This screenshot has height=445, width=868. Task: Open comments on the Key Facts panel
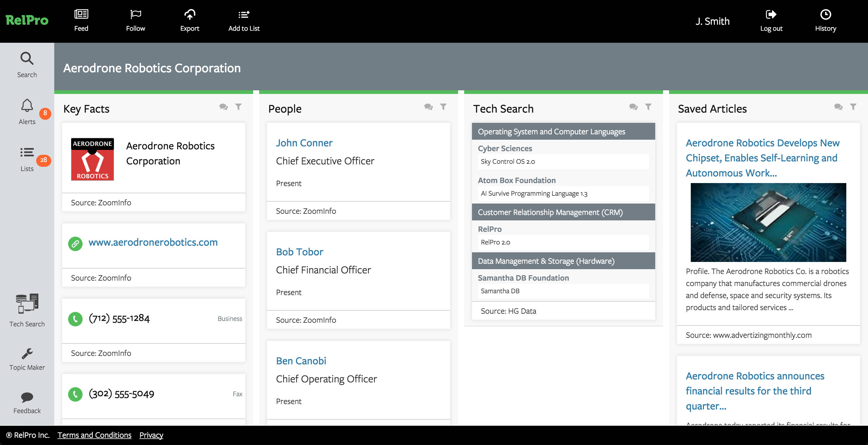223,107
